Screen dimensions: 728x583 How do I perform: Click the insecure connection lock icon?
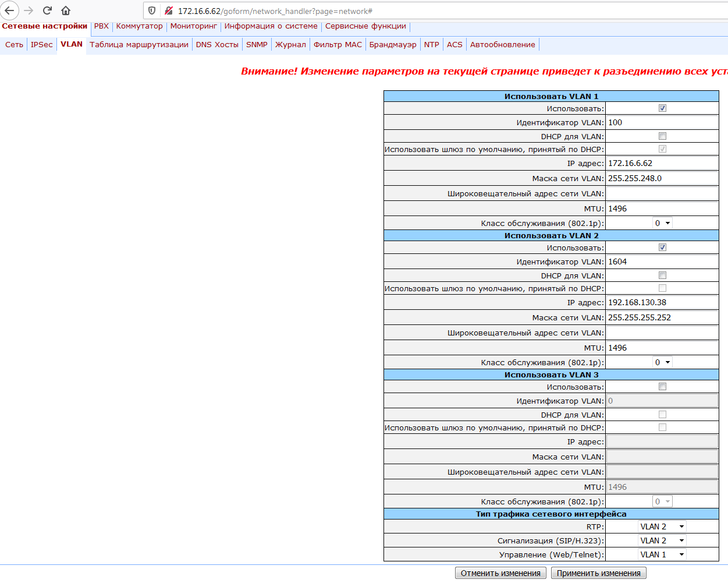point(169,10)
